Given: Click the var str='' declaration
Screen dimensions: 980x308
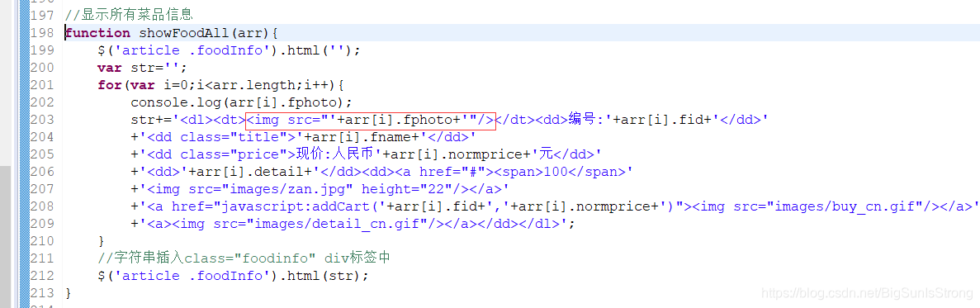Looking at the screenshot, I should pos(143,68).
